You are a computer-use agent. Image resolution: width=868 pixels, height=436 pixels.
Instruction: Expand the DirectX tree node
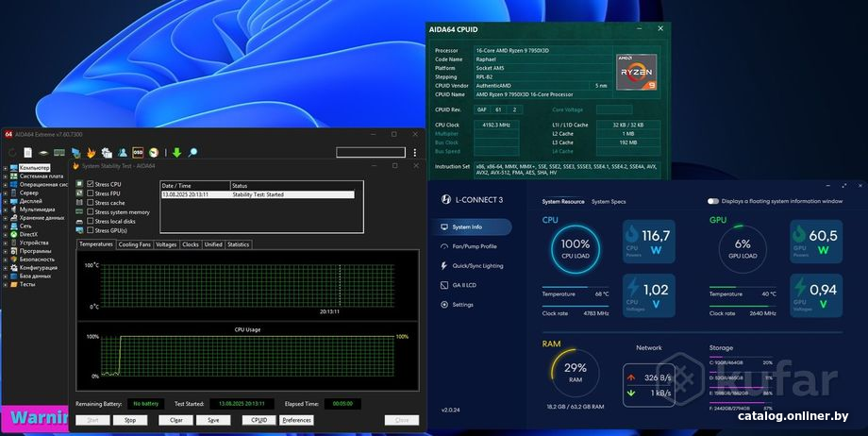click(x=6, y=234)
